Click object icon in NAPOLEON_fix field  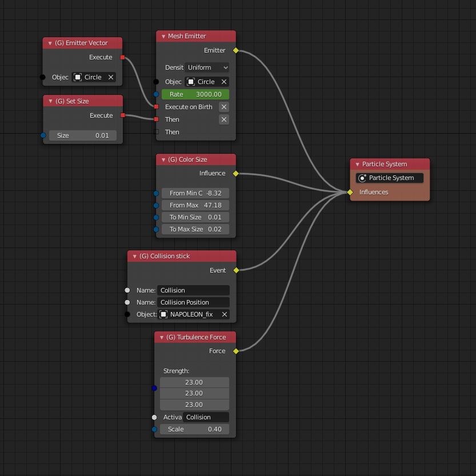[163, 314]
